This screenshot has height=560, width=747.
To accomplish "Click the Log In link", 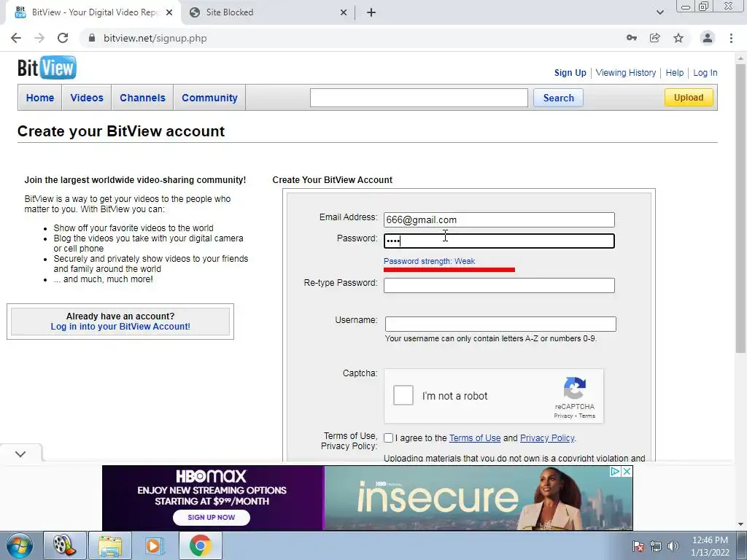I will coord(705,73).
